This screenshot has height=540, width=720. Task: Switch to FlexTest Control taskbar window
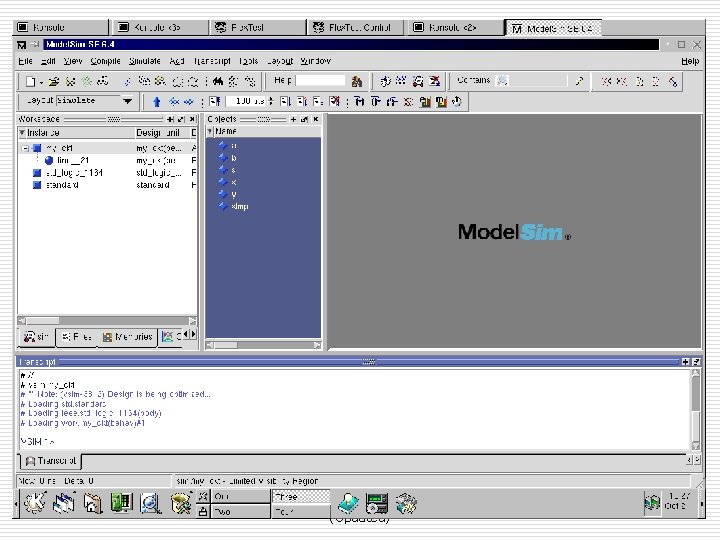coord(354,28)
